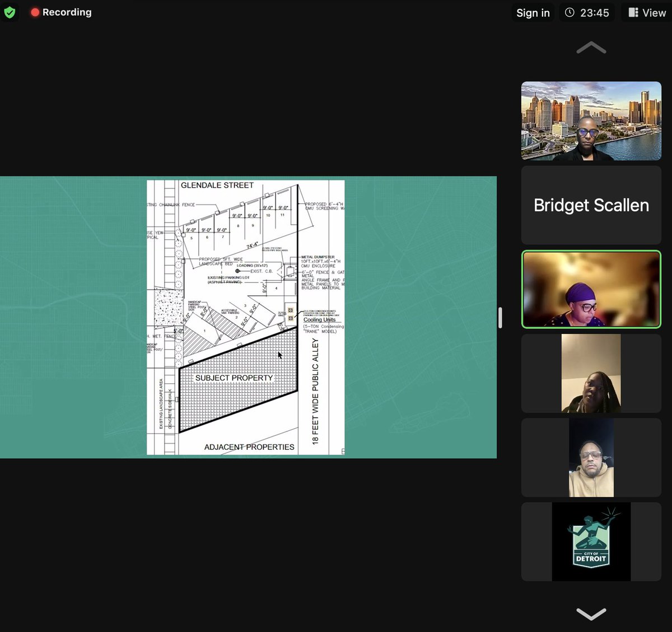Click the 23:45 meeting timer
The height and width of the screenshot is (632, 672).
point(587,13)
